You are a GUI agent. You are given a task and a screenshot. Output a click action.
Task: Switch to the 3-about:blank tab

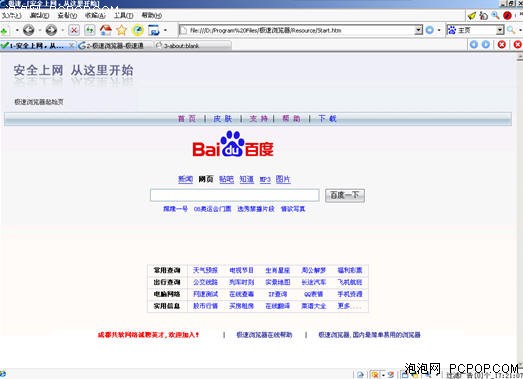pos(193,45)
